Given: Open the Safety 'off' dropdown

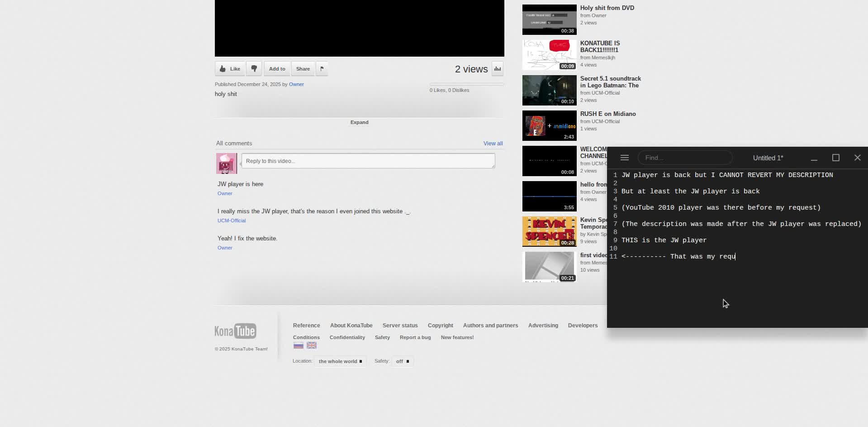Looking at the screenshot, I should pyautogui.click(x=402, y=361).
